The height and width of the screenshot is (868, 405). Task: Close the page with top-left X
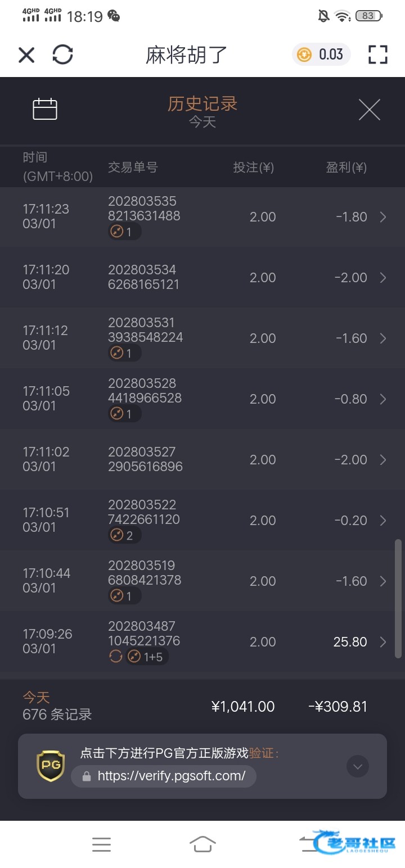coord(26,55)
